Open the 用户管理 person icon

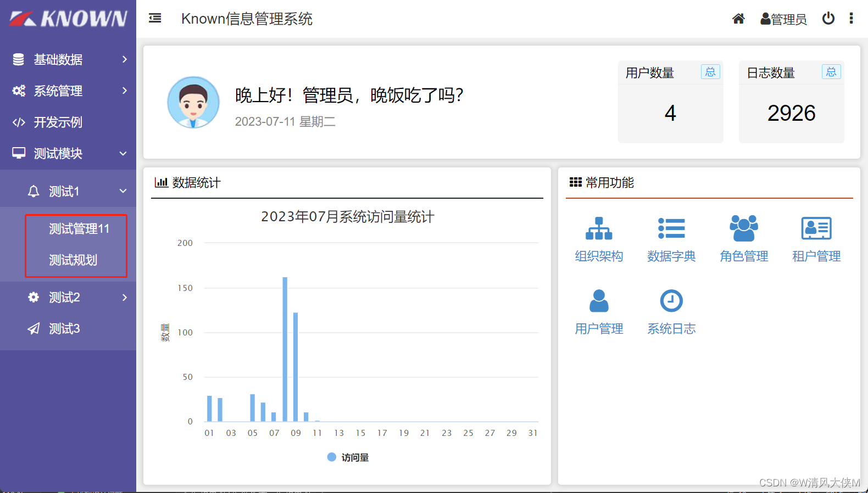pos(599,301)
